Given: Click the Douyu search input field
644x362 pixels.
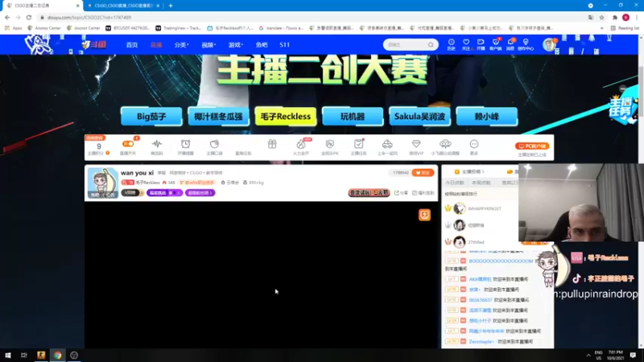Looking at the screenshot, I should click(x=406, y=45).
